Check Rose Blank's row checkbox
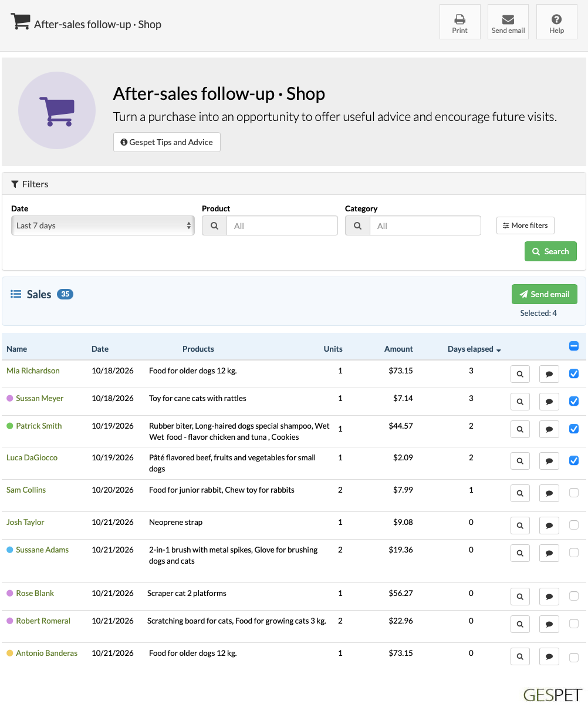 [x=574, y=596]
